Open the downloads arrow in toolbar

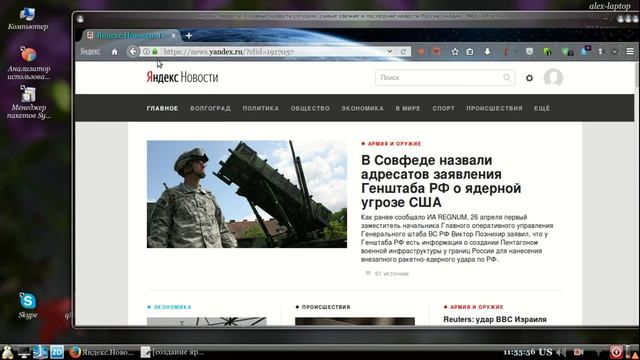coord(487,52)
